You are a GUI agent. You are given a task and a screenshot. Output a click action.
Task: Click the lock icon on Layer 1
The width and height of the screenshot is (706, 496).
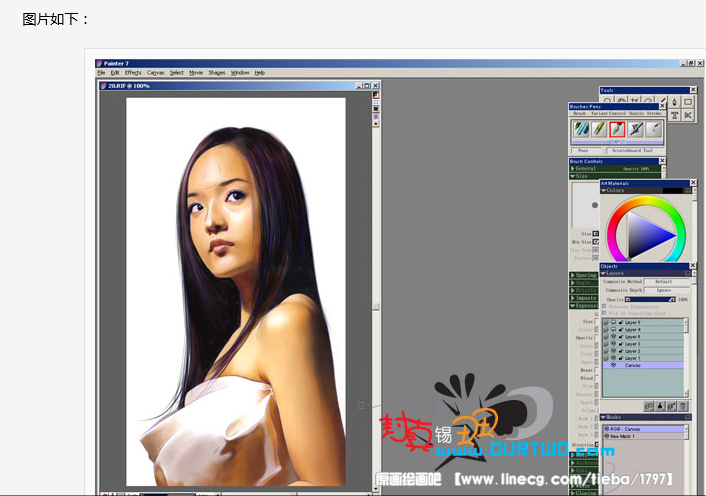pyautogui.click(x=621, y=358)
